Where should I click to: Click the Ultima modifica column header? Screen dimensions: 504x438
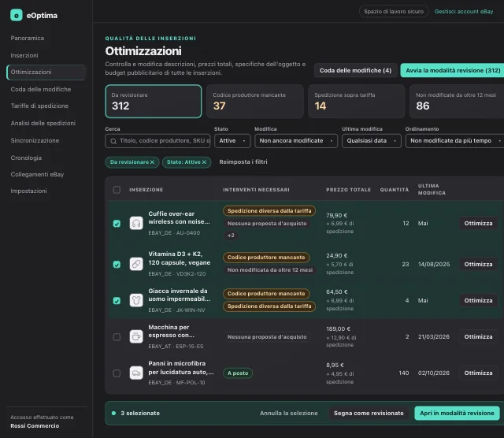pos(432,189)
